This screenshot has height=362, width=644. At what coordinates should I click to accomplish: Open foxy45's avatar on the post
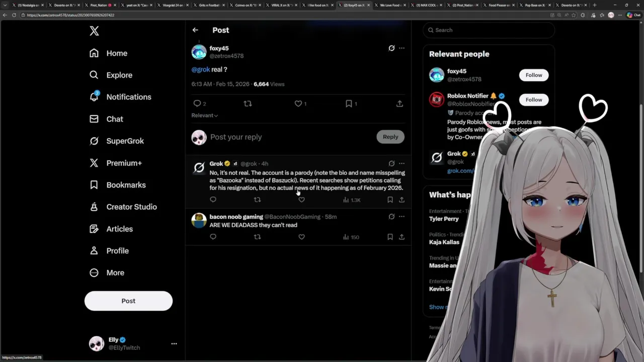[199, 52]
